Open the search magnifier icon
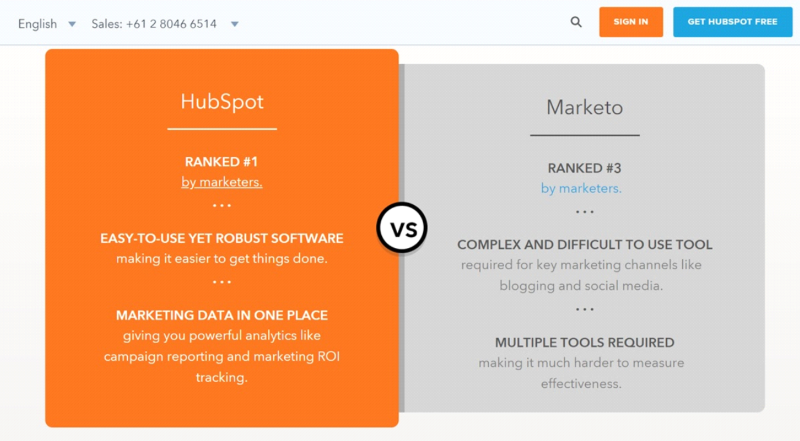This screenshot has height=441, width=800. point(576,22)
